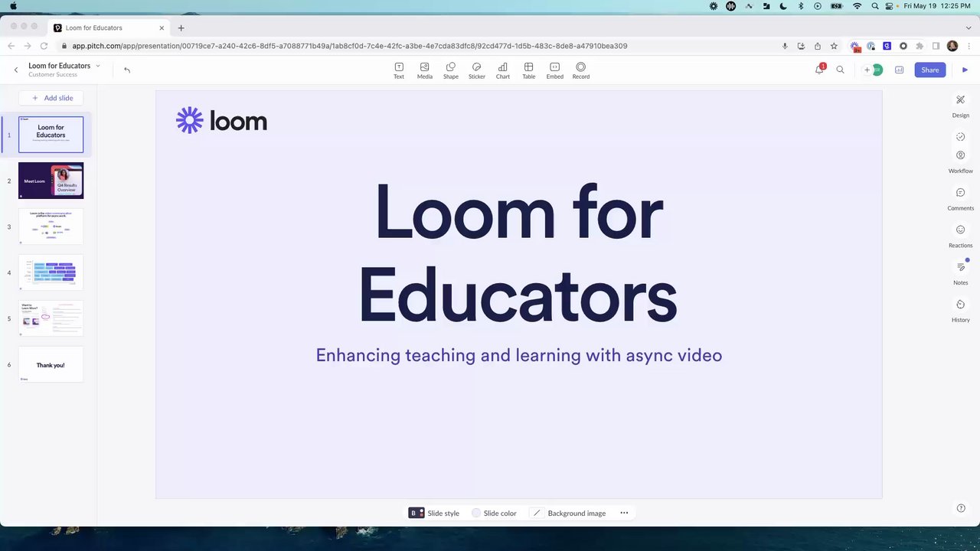Insert a Chart from toolbar
The height and width of the screenshot is (551, 980).
click(503, 70)
